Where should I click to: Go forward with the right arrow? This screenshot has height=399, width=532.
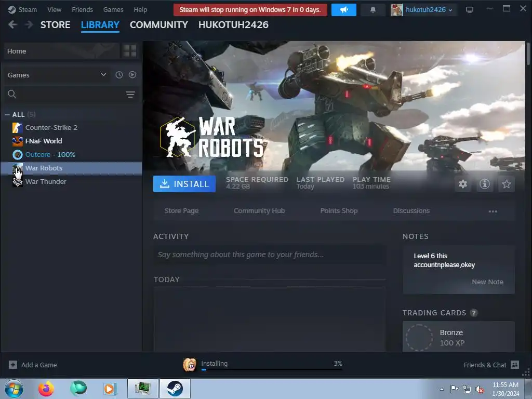coord(29,24)
